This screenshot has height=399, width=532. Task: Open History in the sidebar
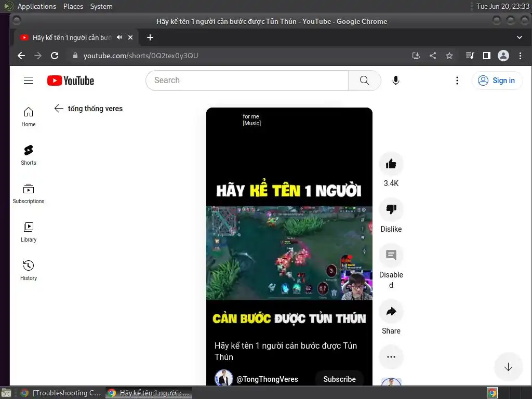pos(29,270)
